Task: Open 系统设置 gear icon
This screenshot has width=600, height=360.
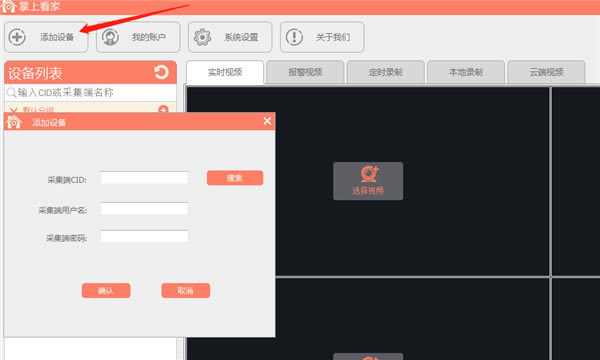Action: coord(202,37)
